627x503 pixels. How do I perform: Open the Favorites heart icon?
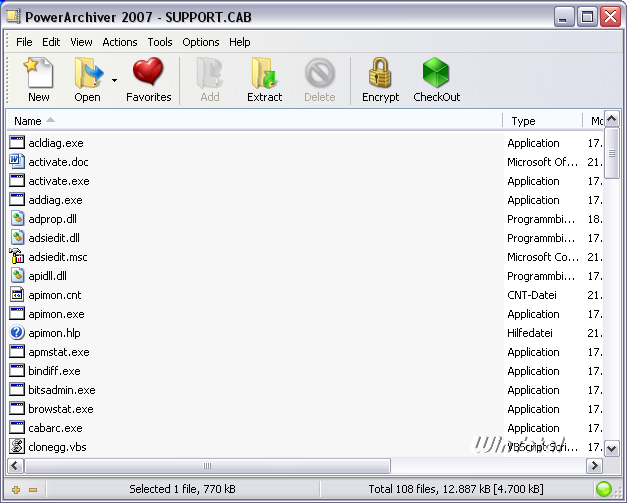[148, 72]
